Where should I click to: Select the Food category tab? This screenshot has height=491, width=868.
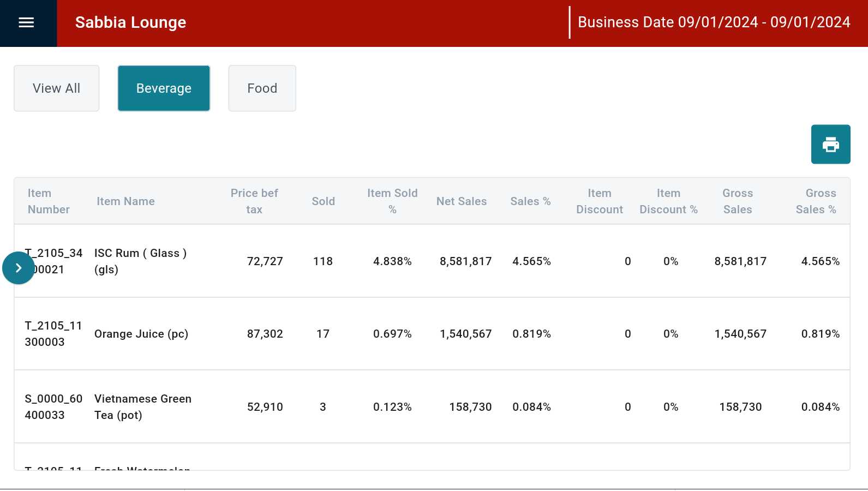pyautogui.click(x=262, y=88)
